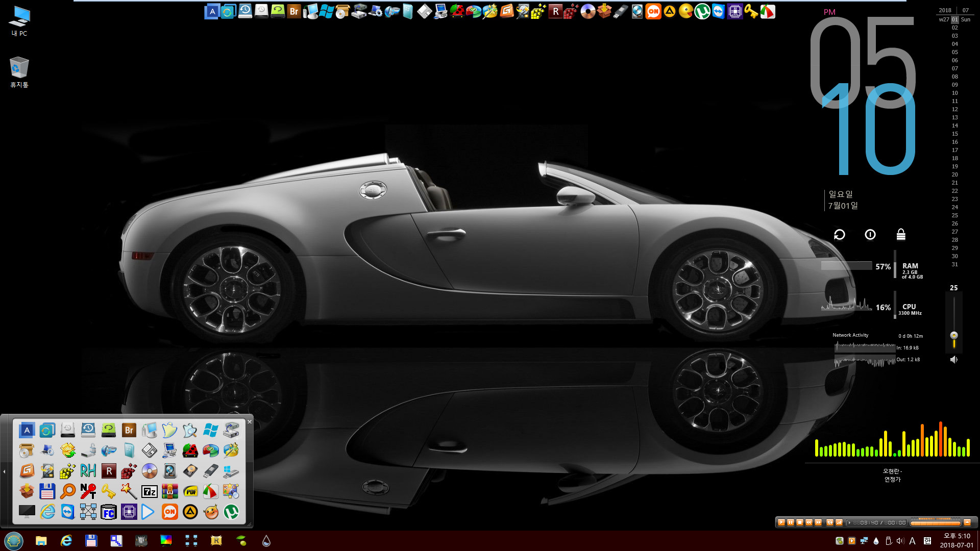Toggle the equalizer bars button in player
Screen dimensions: 980x551
(839, 522)
